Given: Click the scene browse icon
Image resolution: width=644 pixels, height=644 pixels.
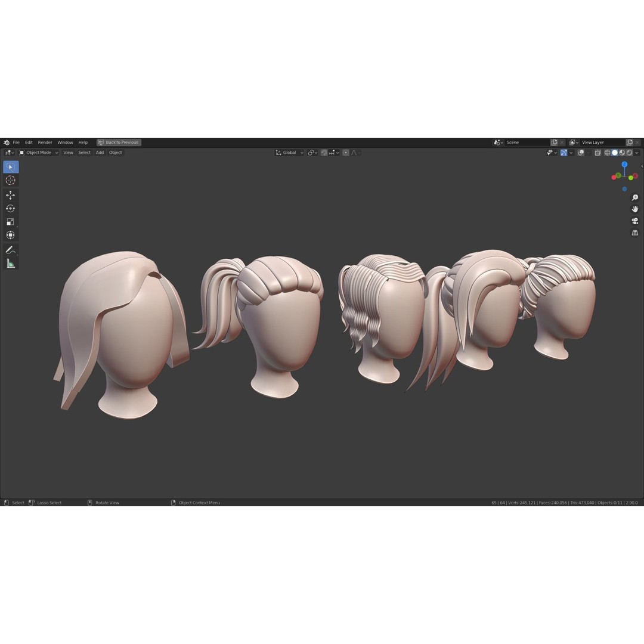Looking at the screenshot, I should click(498, 143).
